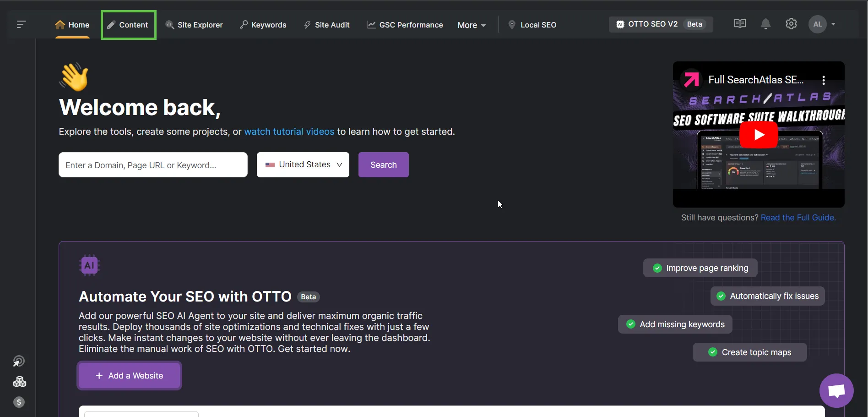Open the Full SearchAtlas video title
The width and height of the screenshot is (868, 417).
[756, 80]
